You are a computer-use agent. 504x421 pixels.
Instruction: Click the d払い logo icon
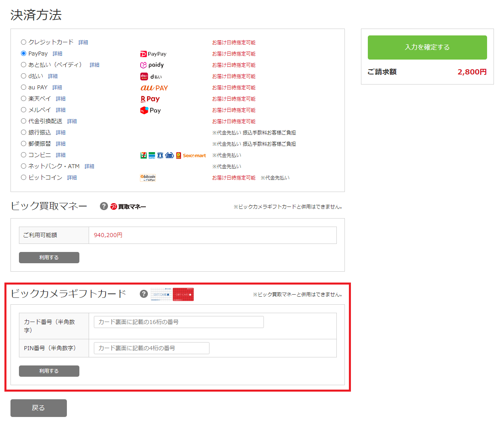click(x=151, y=76)
